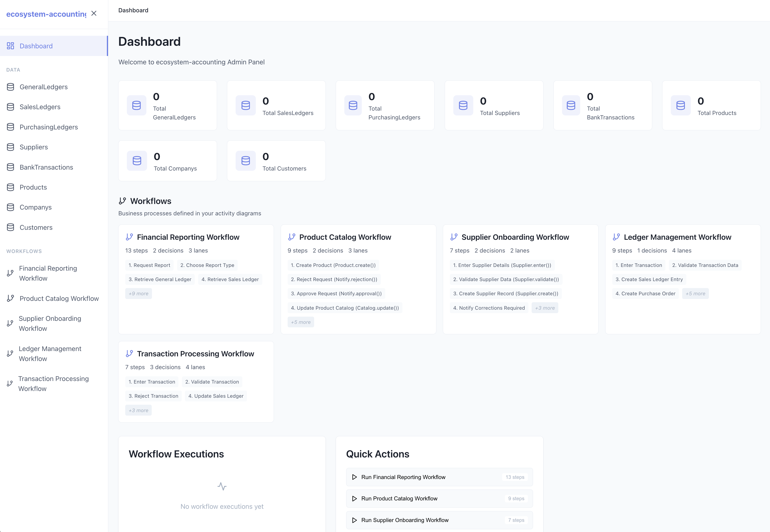Expand +5 more in Product Catalog Workflow card
The height and width of the screenshot is (532, 770).
click(300, 322)
